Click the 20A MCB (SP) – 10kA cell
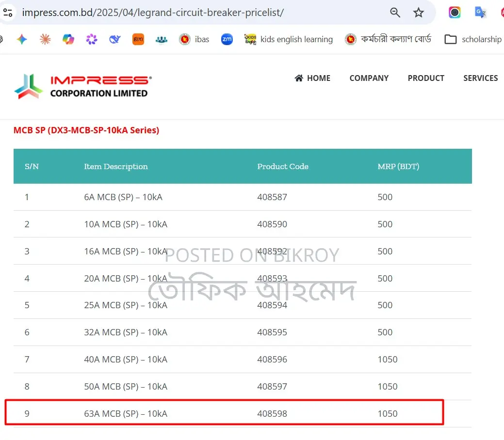This screenshot has height=440, width=504. [x=126, y=279]
